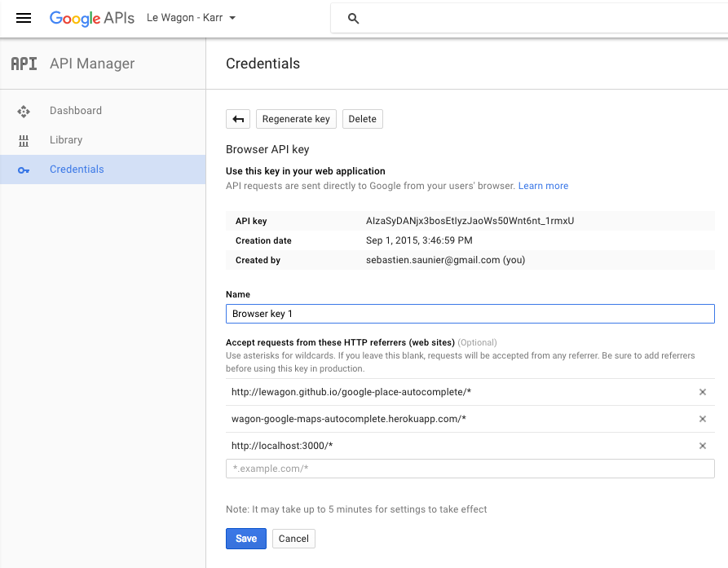Click the Regenerate key button
The width and height of the screenshot is (728, 568).
[x=296, y=119]
